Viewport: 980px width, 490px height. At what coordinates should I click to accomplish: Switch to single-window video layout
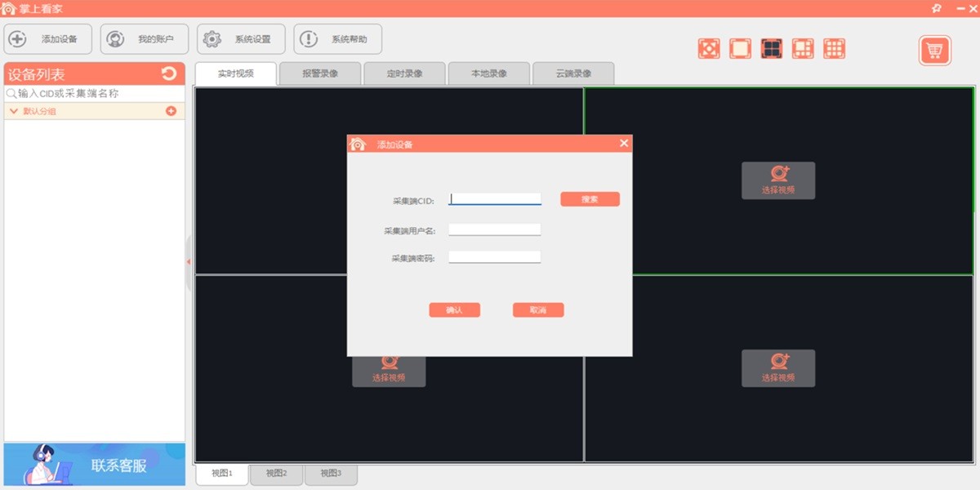coord(740,48)
